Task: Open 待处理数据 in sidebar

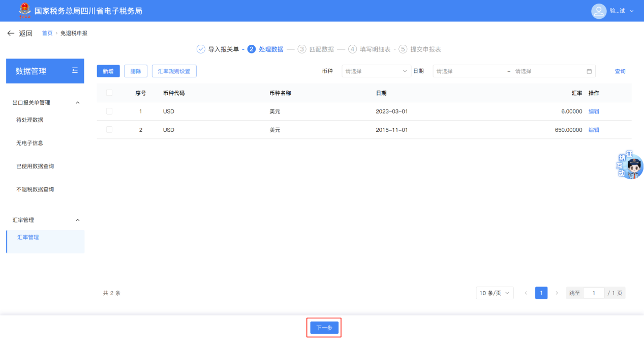Action: [29, 120]
